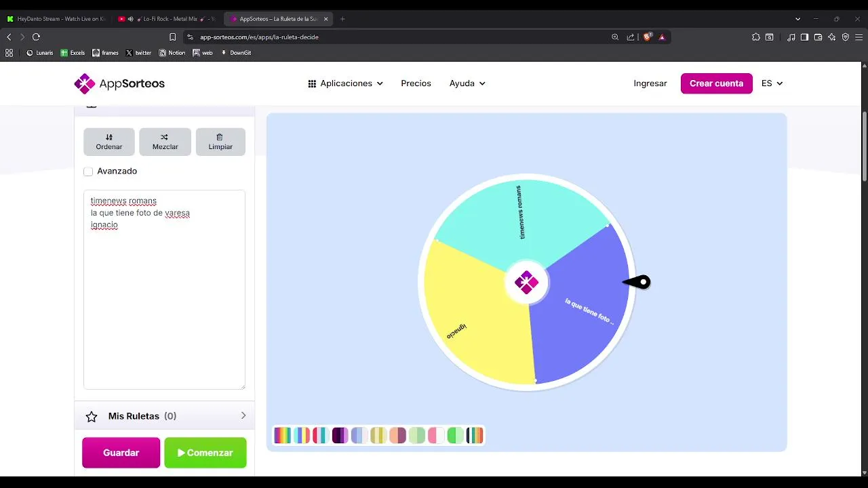This screenshot has width=868, height=488.
Task: Click the bookmark this page icon
Action: [x=173, y=37]
